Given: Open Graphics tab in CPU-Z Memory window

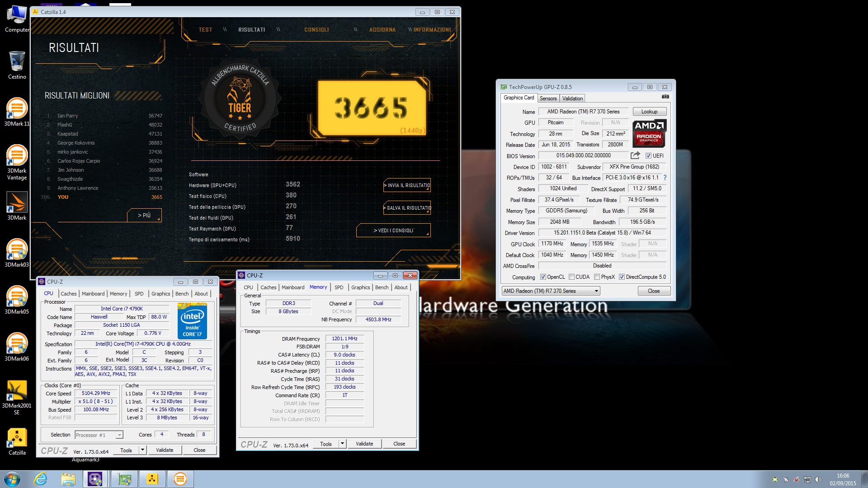Looking at the screenshot, I should pos(360,287).
